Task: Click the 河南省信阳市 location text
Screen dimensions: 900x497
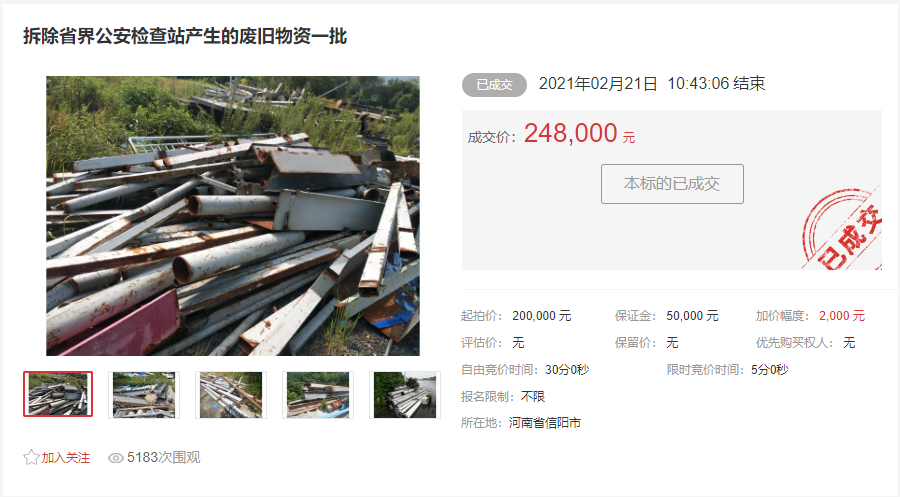Action: click(x=545, y=423)
